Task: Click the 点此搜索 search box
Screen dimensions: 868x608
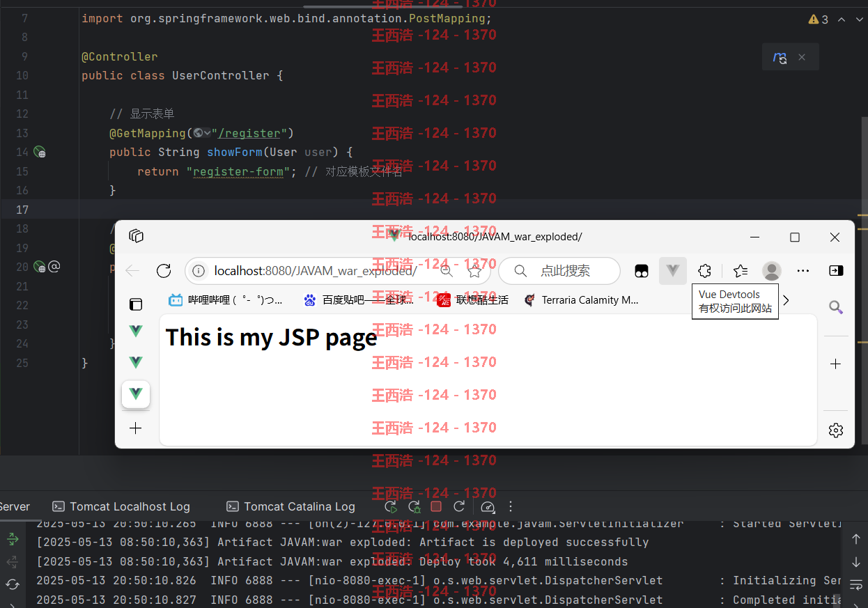Action: (x=559, y=271)
